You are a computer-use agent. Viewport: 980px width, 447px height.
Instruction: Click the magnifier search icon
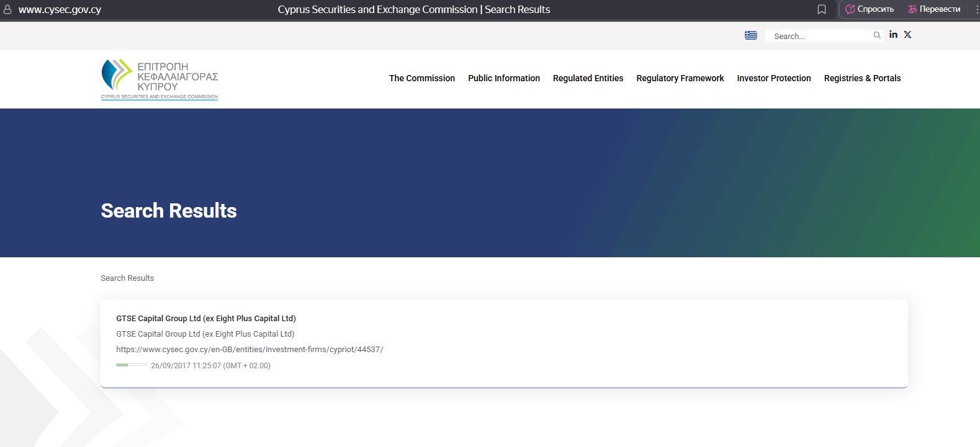[x=877, y=35]
